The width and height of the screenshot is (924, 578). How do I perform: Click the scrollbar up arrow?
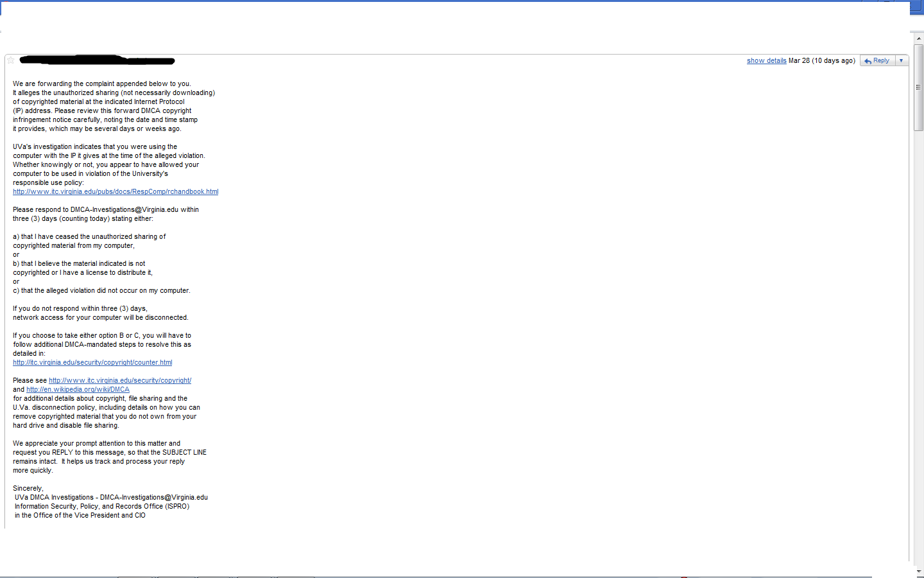point(918,39)
